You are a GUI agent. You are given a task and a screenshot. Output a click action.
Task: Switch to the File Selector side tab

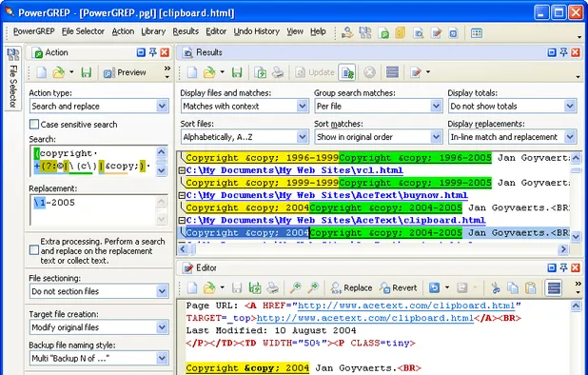[13, 78]
